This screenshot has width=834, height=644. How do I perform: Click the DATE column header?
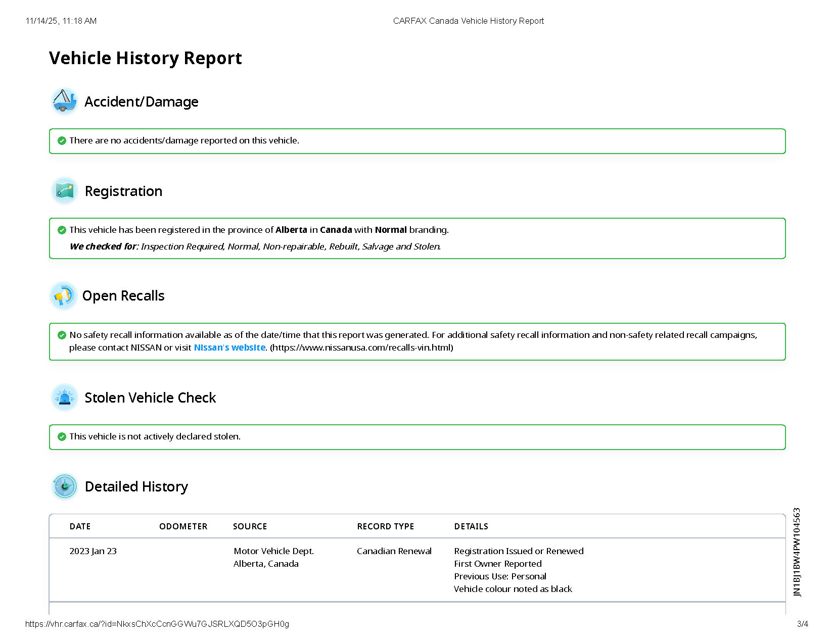[x=80, y=526]
